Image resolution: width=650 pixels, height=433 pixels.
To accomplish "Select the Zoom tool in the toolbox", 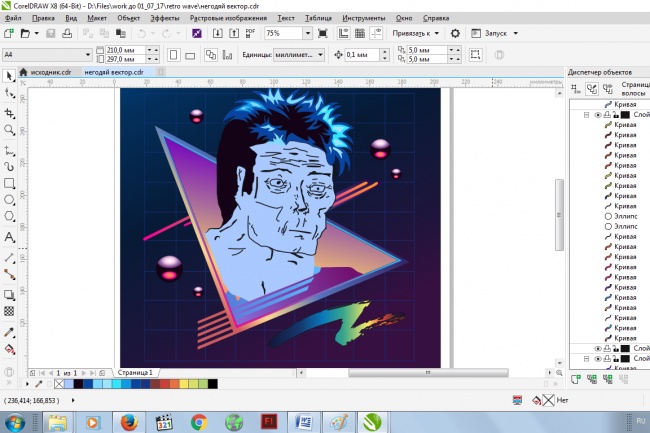I will pyautogui.click(x=9, y=130).
